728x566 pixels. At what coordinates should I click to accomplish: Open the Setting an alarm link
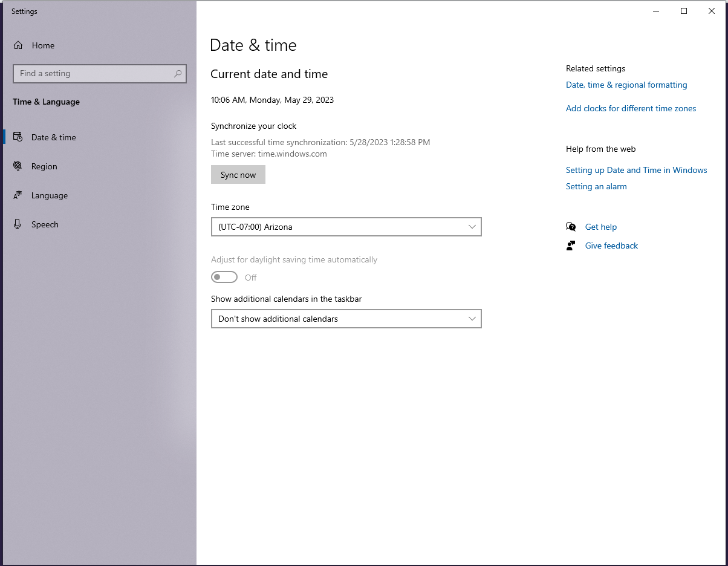596,186
